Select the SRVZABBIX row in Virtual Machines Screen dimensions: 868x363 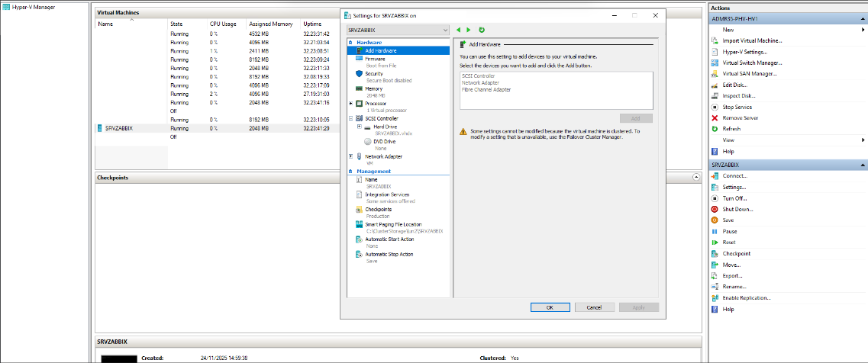217,128
